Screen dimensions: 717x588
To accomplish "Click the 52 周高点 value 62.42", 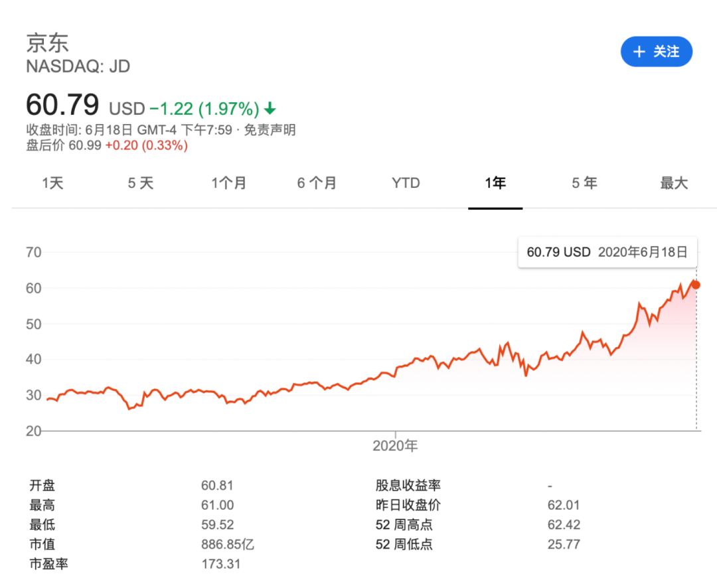I will pyautogui.click(x=564, y=524).
